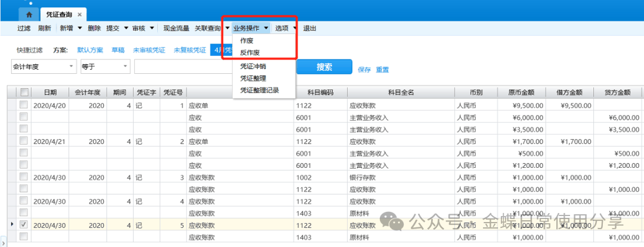Image resolution: width=644 pixels, height=247 pixels.
Task: Select the 凭证冲销 menu entry
Action: 253,66
